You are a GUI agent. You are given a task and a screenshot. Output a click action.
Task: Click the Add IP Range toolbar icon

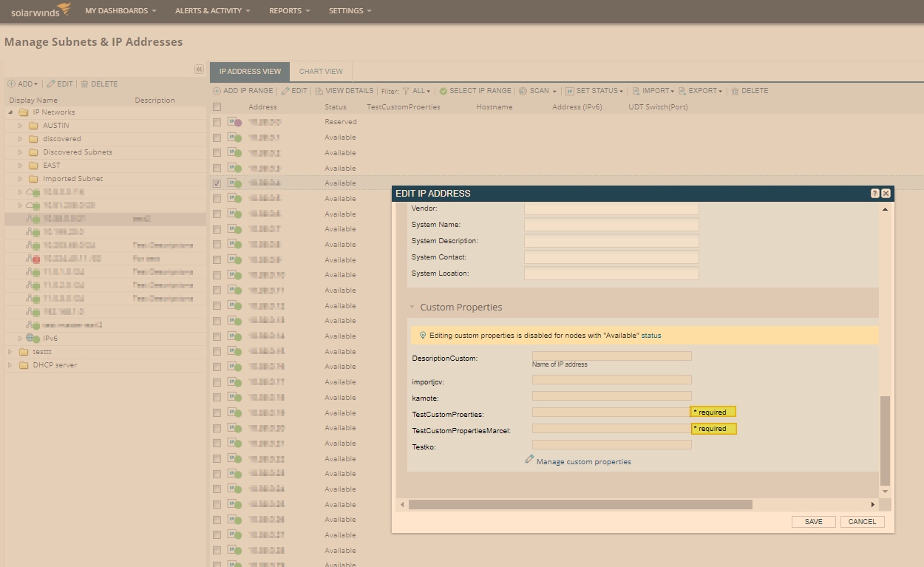tap(217, 91)
